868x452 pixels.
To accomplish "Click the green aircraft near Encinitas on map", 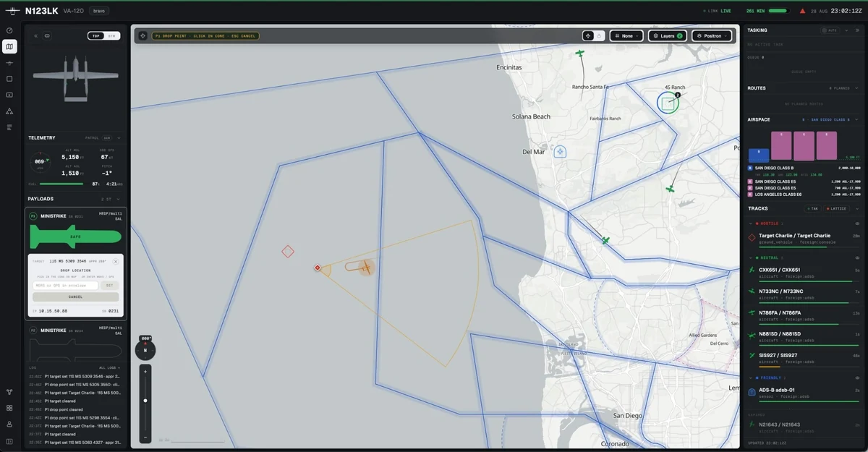I will [x=579, y=54].
